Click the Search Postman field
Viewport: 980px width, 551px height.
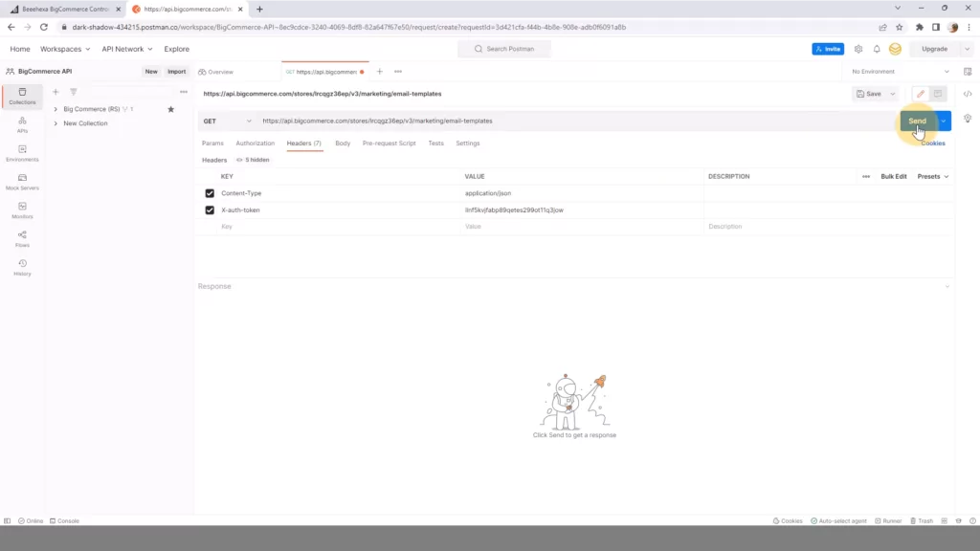504,49
